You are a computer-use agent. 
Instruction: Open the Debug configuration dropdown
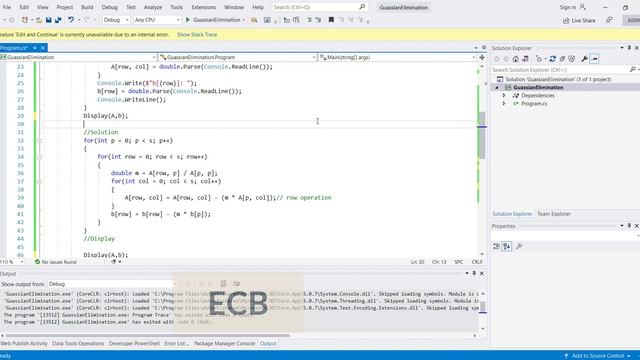[116, 20]
